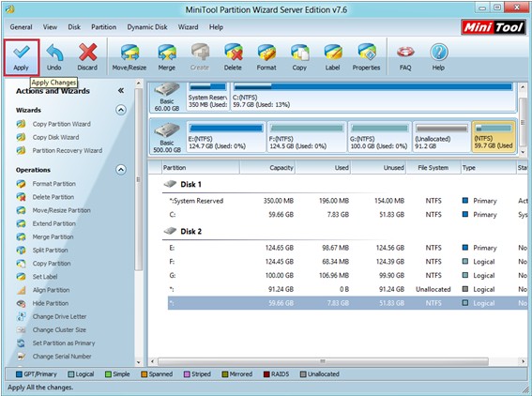Viewport: 532px width, 396px height.
Task: Select the Change Cluster Size operation
Action: pos(59,329)
